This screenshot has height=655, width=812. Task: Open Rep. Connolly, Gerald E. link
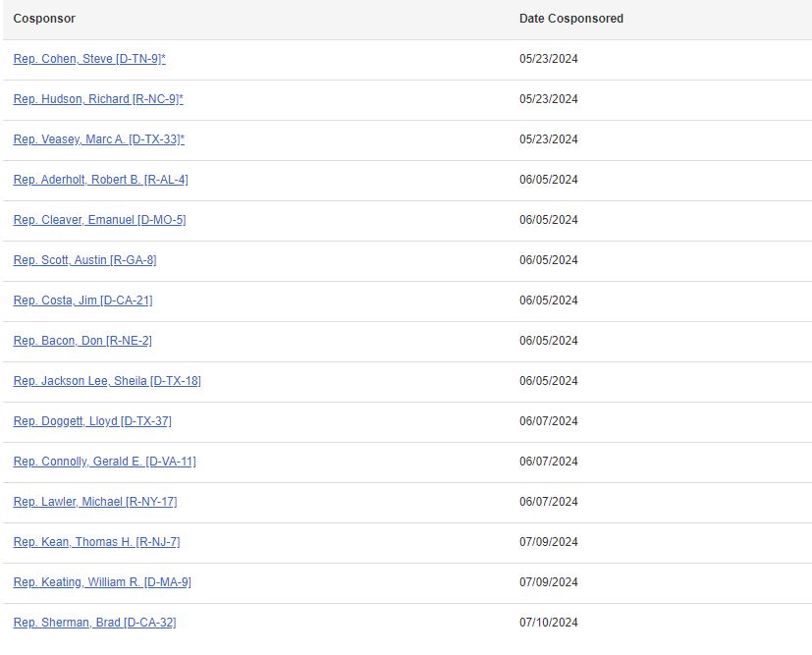pos(104,462)
